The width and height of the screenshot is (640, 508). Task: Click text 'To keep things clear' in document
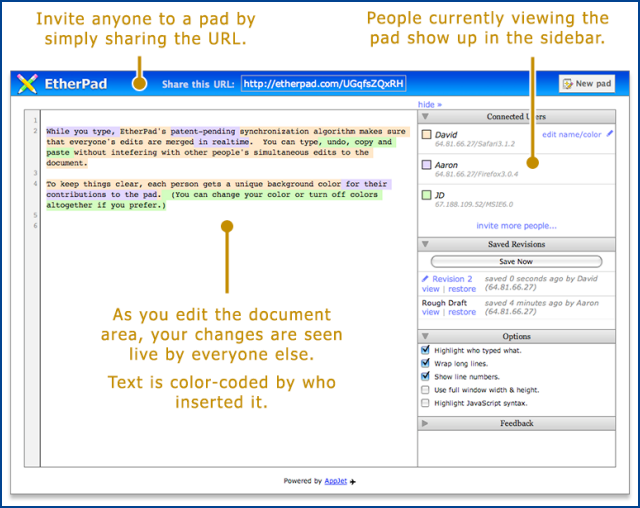tap(94, 184)
